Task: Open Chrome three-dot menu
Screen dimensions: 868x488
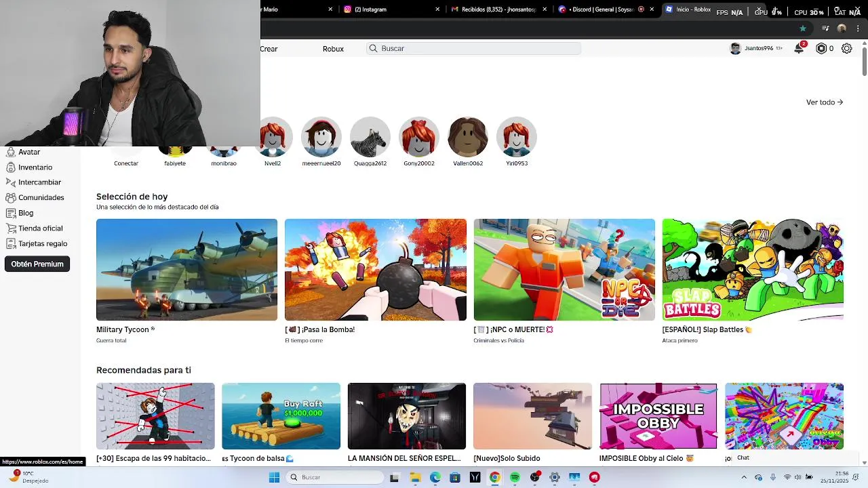Action: pos(857,28)
